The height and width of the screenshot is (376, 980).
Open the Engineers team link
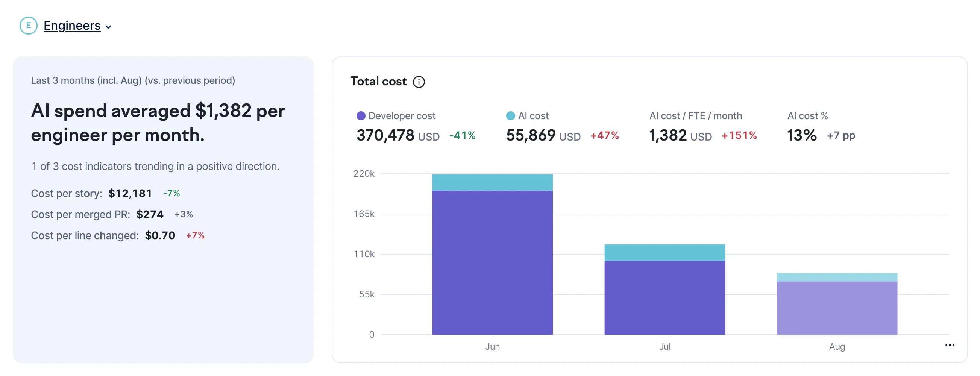[x=72, y=26]
